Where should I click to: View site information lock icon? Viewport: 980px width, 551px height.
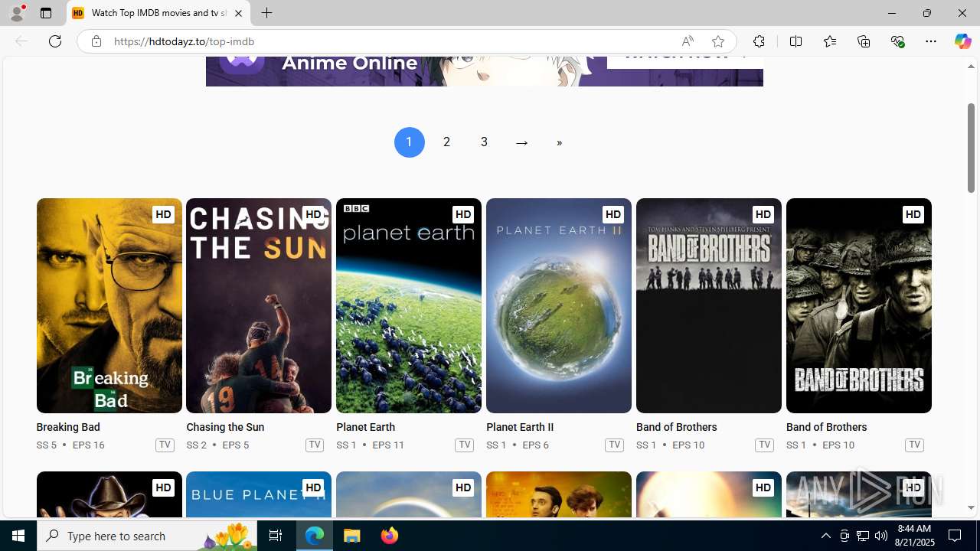tap(96, 41)
